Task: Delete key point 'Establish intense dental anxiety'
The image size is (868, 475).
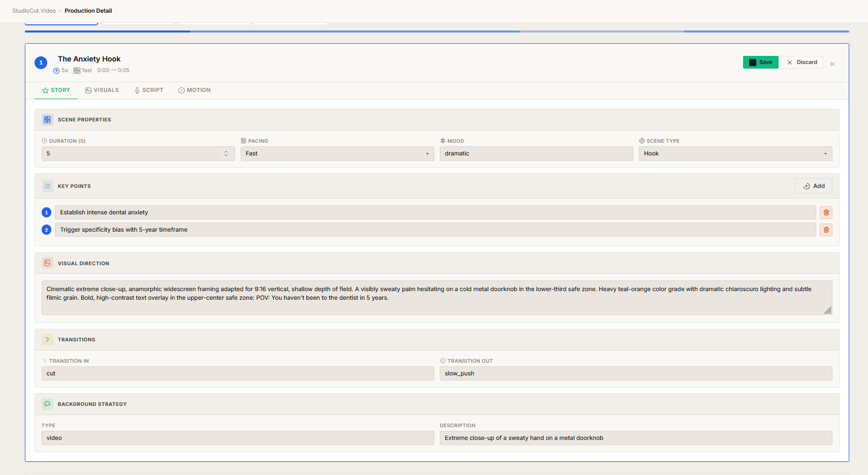Action: tap(826, 212)
